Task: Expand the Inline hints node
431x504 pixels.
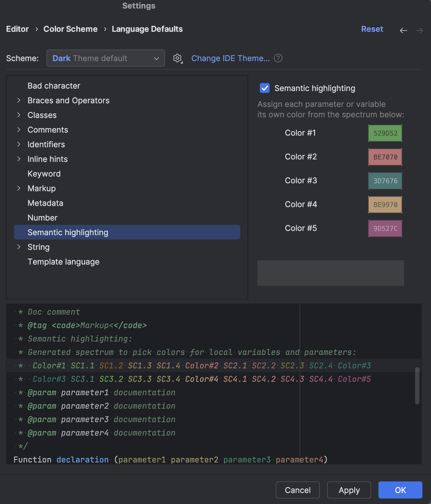Action: coord(19,159)
